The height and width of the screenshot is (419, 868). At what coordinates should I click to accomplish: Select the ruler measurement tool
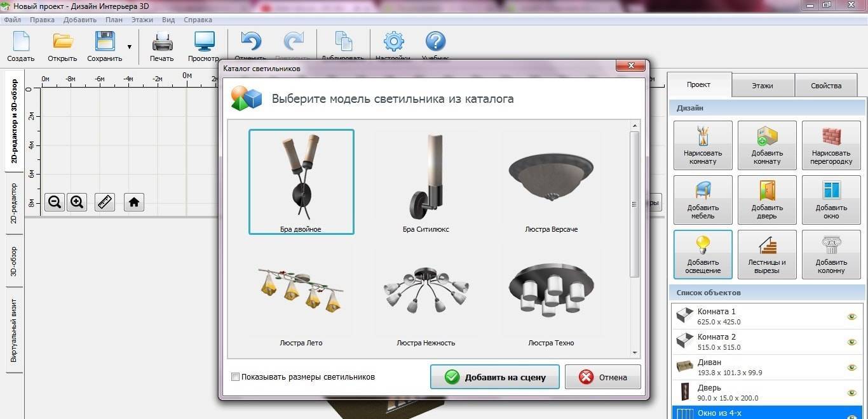pyautogui.click(x=105, y=202)
